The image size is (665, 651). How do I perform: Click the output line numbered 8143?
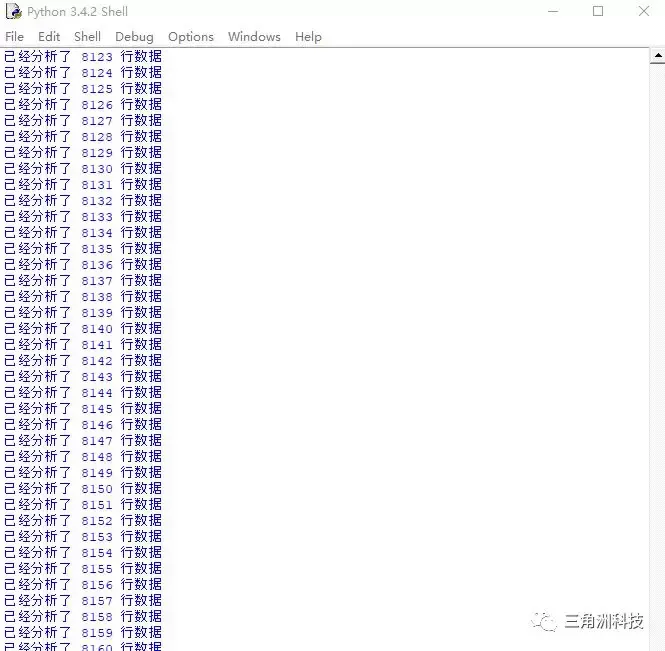coord(83,377)
